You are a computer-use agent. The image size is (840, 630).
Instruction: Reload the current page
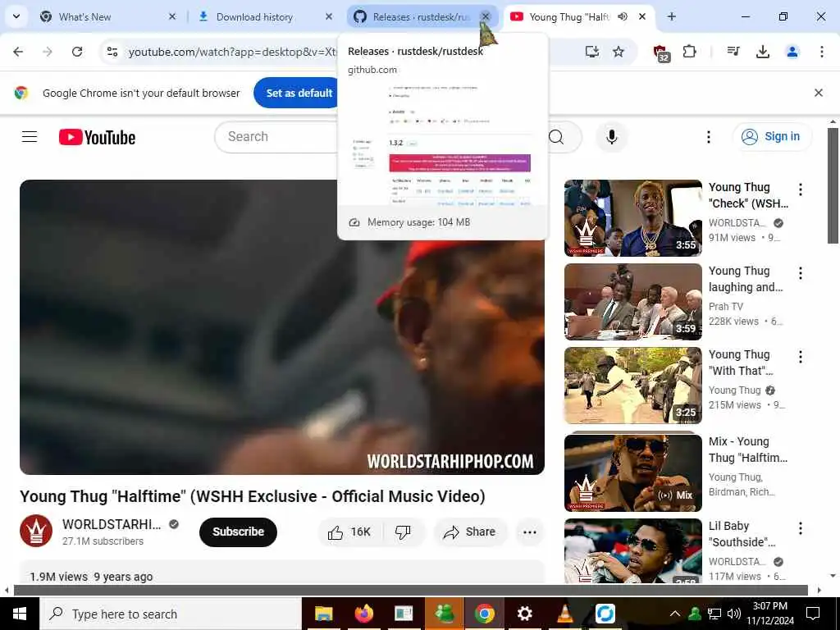coord(77,52)
